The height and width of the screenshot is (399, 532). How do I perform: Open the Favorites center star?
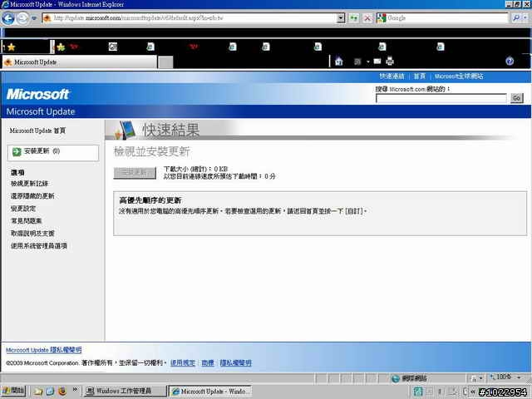click(x=11, y=47)
